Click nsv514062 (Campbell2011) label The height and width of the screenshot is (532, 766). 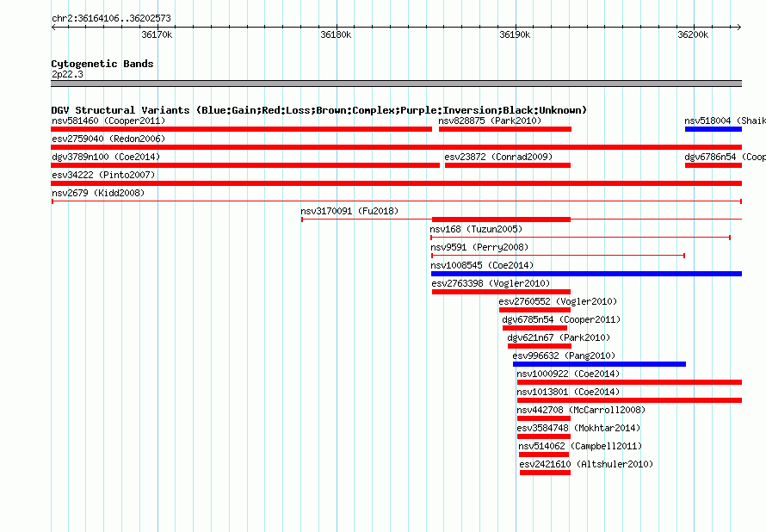(x=580, y=446)
